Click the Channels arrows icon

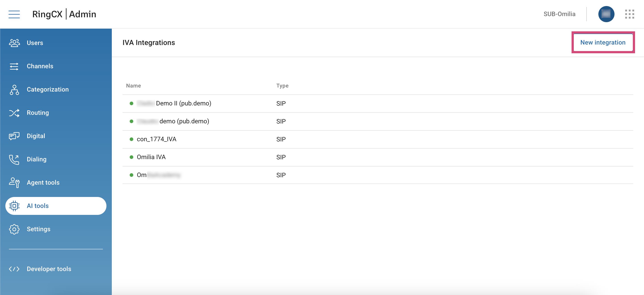pyautogui.click(x=14, y=66)
